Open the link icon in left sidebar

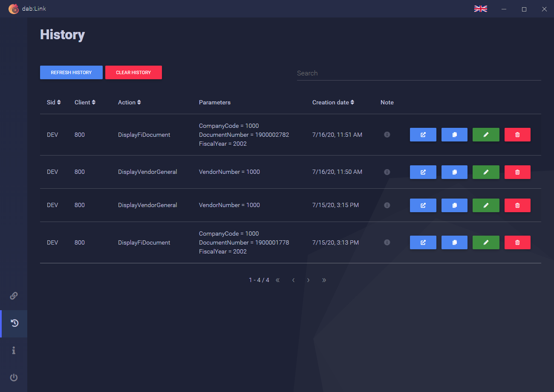pos(14,296)
